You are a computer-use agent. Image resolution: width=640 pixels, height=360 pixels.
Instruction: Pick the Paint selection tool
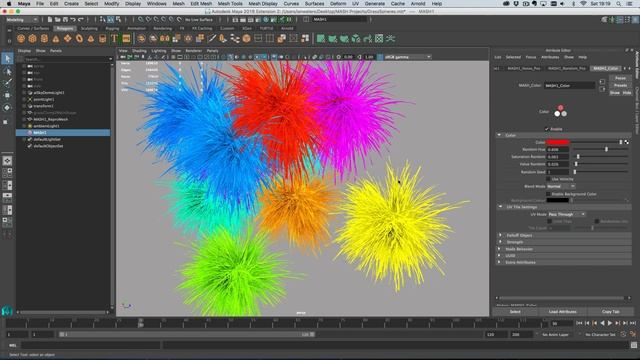coord(7,83)
